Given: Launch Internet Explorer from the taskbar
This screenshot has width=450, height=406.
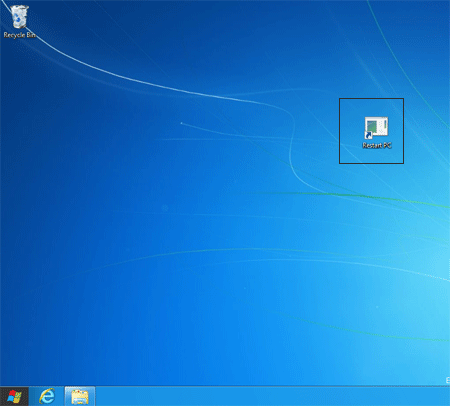Looking at the screenshot, I should pos(47,397).
